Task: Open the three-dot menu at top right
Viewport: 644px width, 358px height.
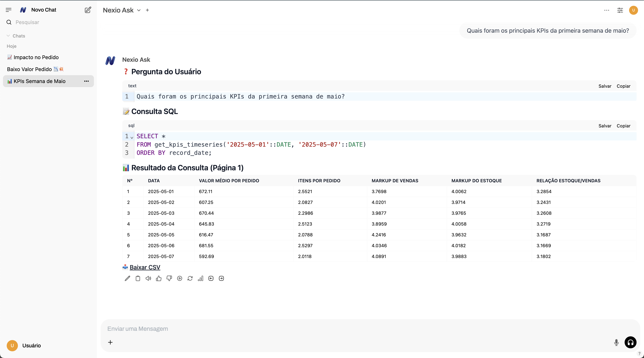Action: click(607, 10)
